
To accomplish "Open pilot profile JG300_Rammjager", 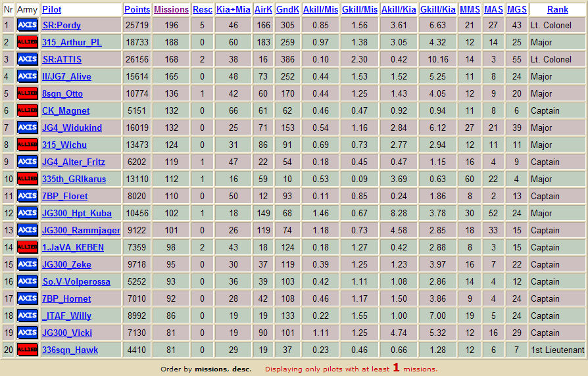I will (81, 230).
